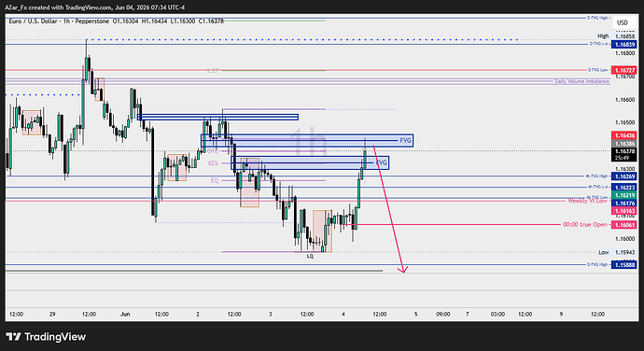Click the High 1.16858 price label
This screenshot has height=351, width=644.
point(616,36)
